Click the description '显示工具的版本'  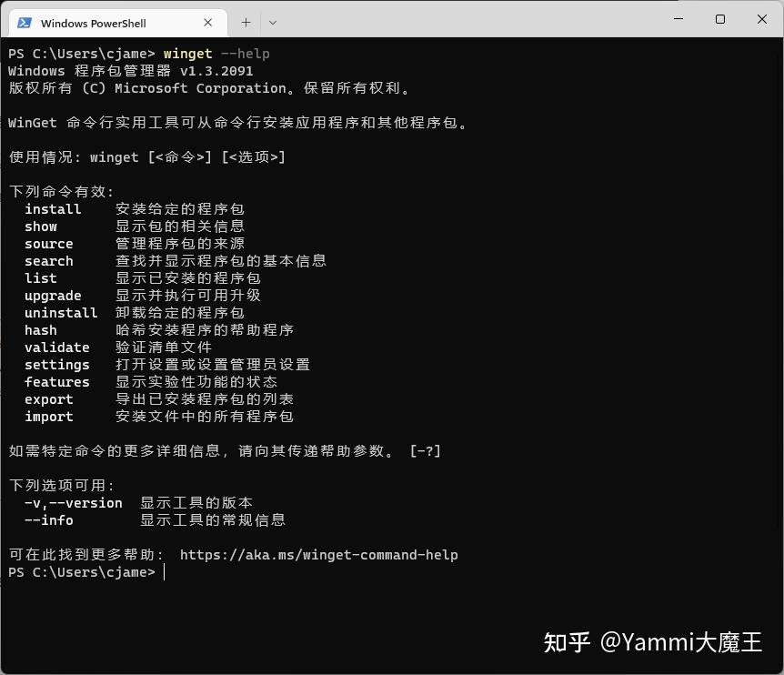196,503
